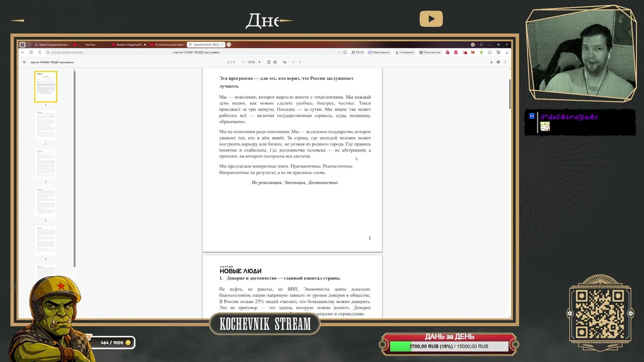Click the green download extension icon

point(481,52)
